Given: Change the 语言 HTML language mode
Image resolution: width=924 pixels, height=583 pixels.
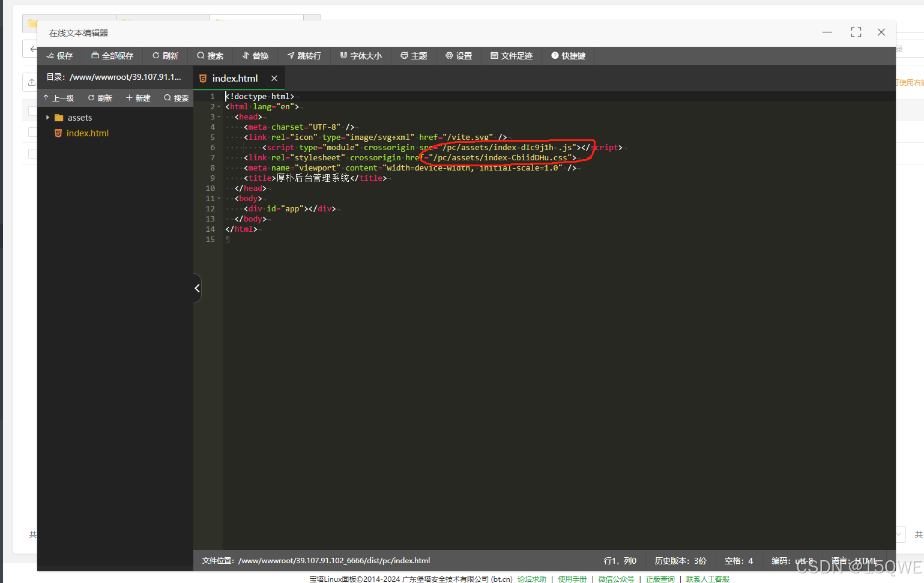Looking at the screenshot, I should click(854, 561).
